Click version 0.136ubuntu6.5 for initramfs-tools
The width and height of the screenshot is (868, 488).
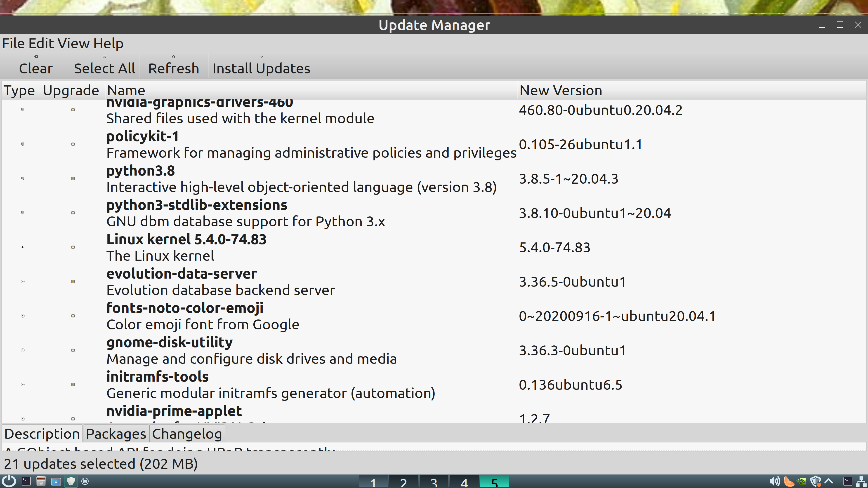571,385
